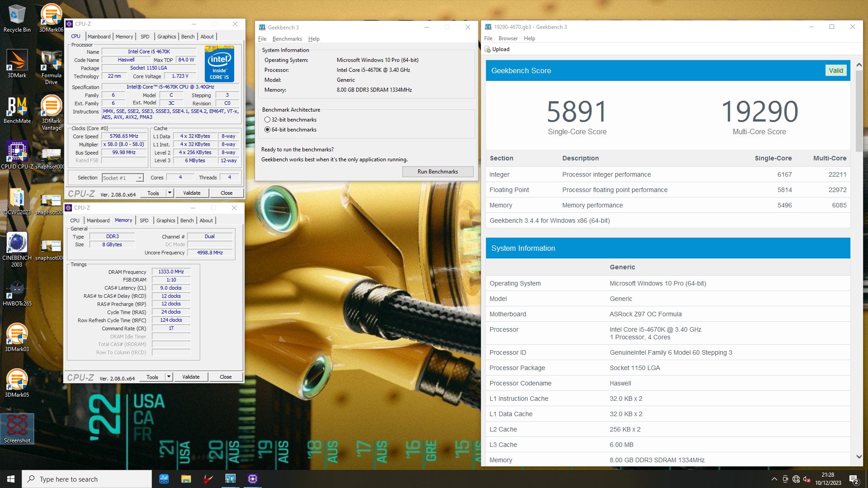
Task: Open the red checkmark app in taskbar
Action: [208, 479]
